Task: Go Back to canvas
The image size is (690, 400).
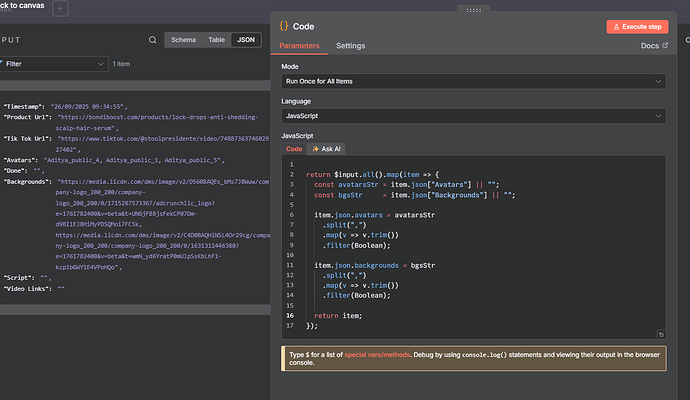Action: pyautogui.click(x=22, y=5)
